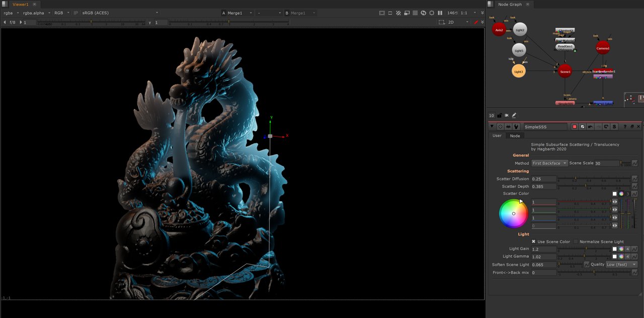644x318 pixels.
Task: Collapse the SimpleSSS panel with disclosure triangle
Action: coord(492,127)
